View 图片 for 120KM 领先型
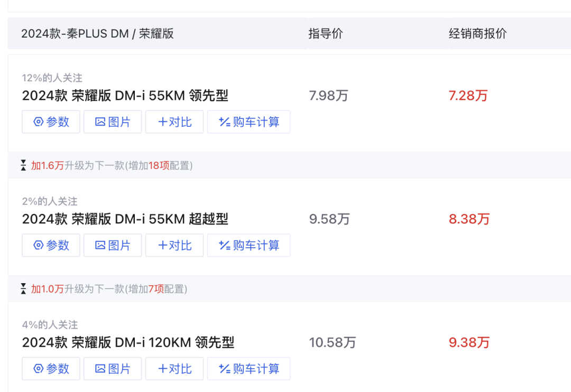This screenshot has width=571, height=392. pos(113,369)
